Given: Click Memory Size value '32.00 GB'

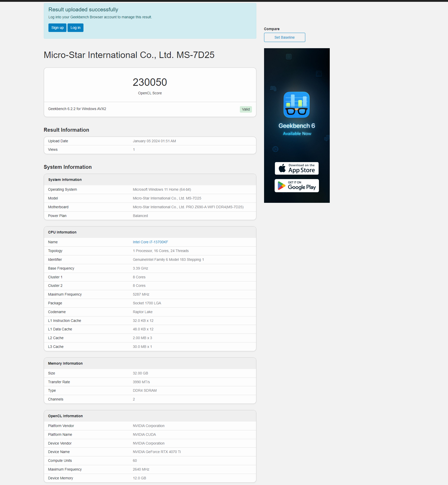Looking at the screenshot, I should (140, 373).
